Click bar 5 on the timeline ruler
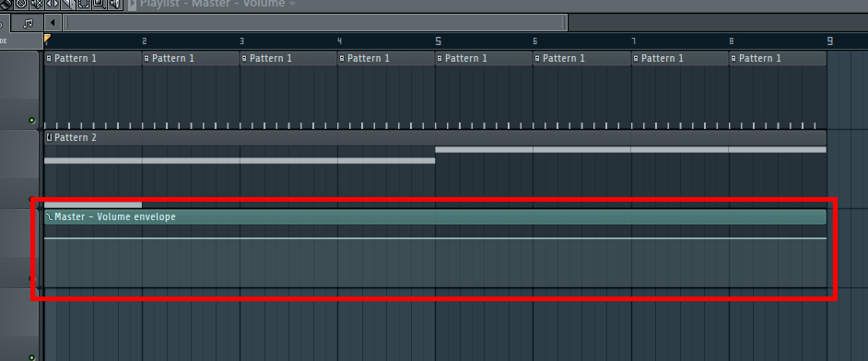868x361 pixels. coord(438,41)
